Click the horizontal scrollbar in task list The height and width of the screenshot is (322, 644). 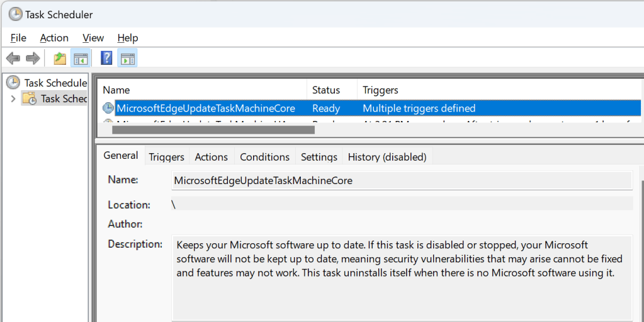(213, 130)
